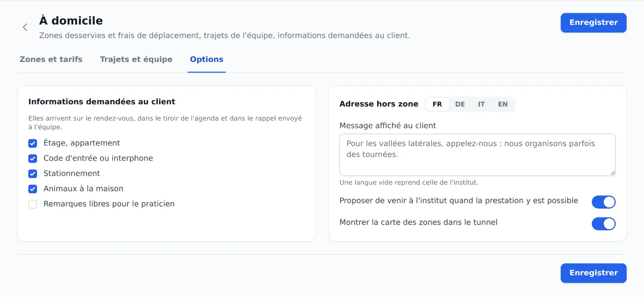Click the hint 'Une langue vide reprend celle de l'institut.'

pos(409,182)
